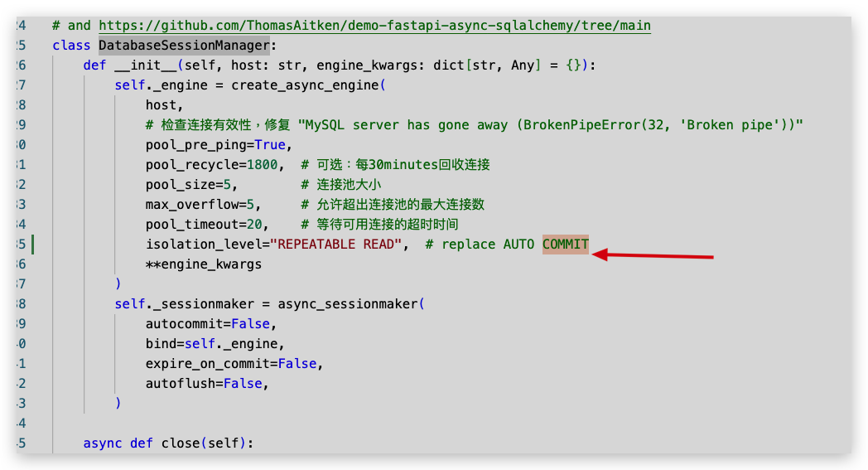Click autoflush=False line

[207, 384]
